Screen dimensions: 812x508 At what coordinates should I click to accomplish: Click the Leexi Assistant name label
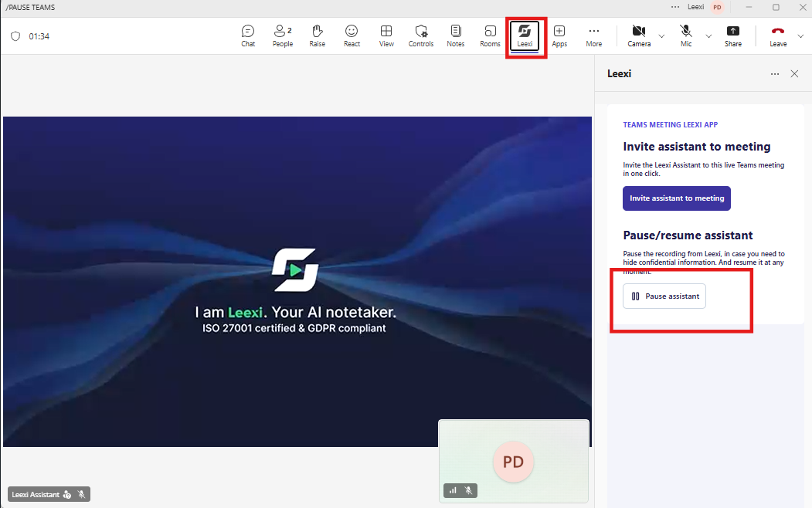click(x=36, y=495)
